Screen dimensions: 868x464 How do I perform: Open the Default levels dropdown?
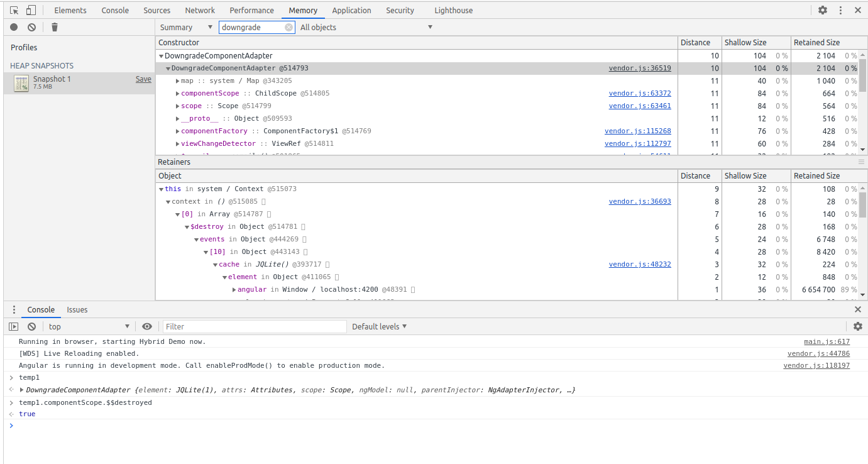[379, 326]
